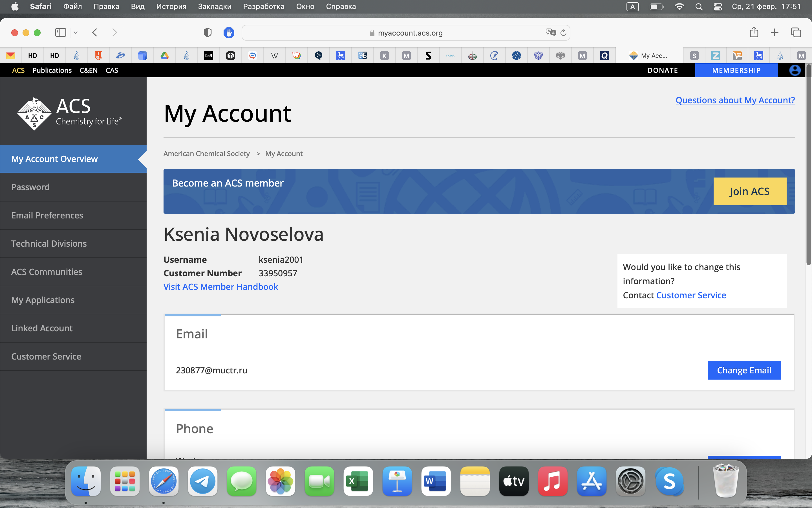Click the blue hand blocker extension icon
This screenshot has width=812, height=508.
click(x=229, y=32)
